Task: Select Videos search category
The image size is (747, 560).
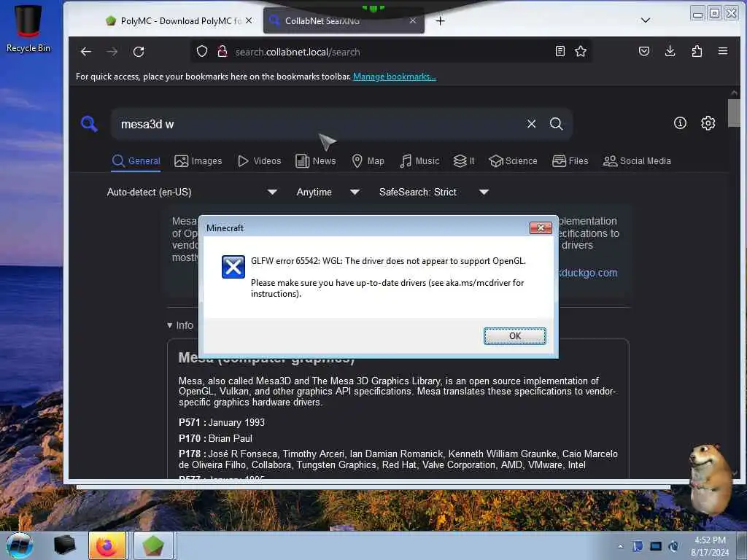Action: (x=260, y=161)
